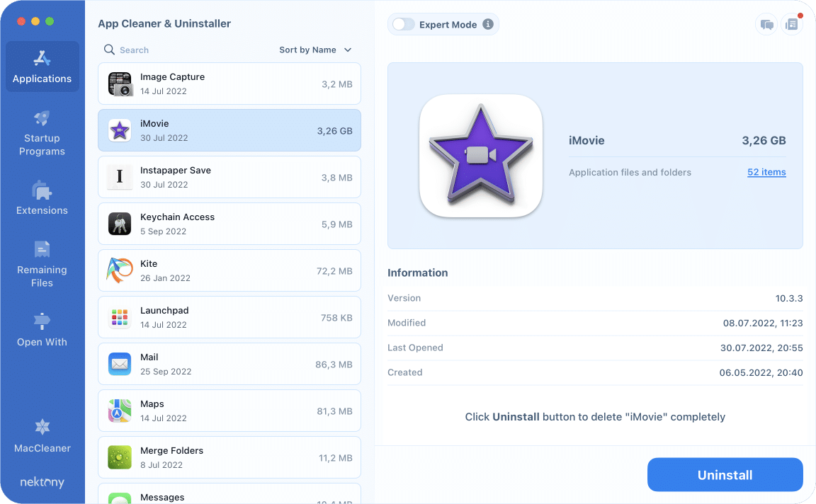
Task: Open the news icon with red badge
Action: point(791,25)
